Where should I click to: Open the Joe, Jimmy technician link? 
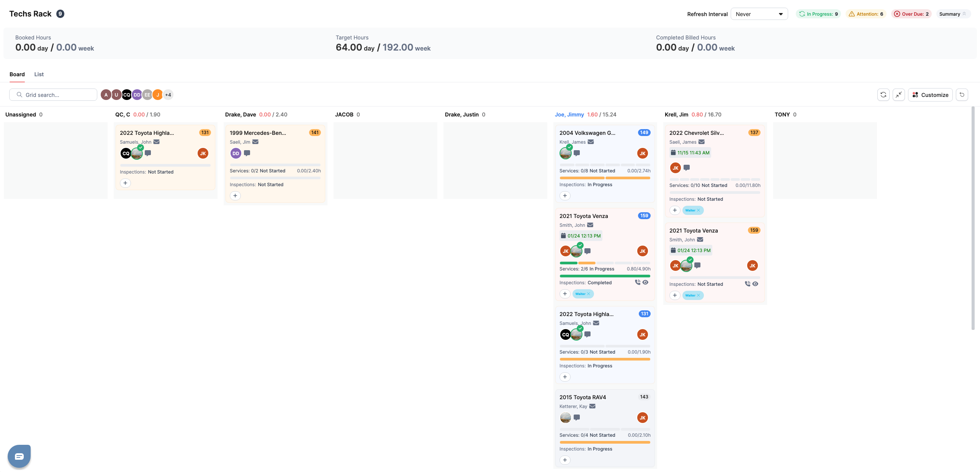pyautogui.click(x=569, y=115)
